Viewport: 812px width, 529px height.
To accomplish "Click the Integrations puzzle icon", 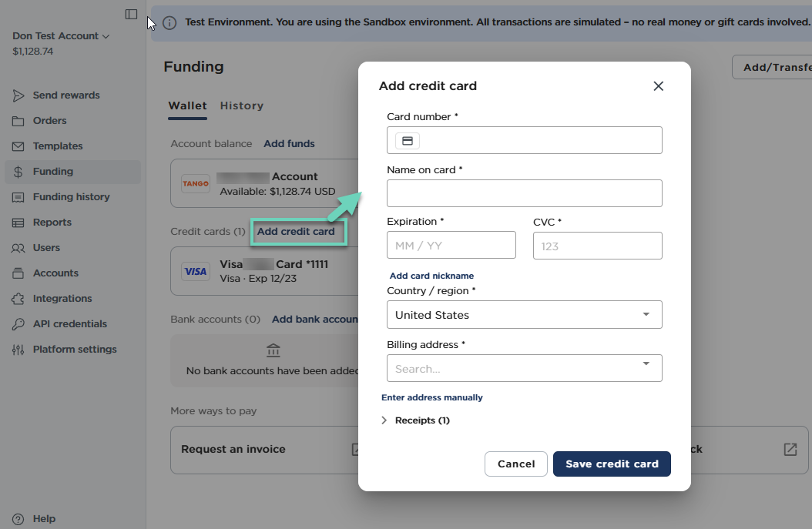I will [18, 299].
